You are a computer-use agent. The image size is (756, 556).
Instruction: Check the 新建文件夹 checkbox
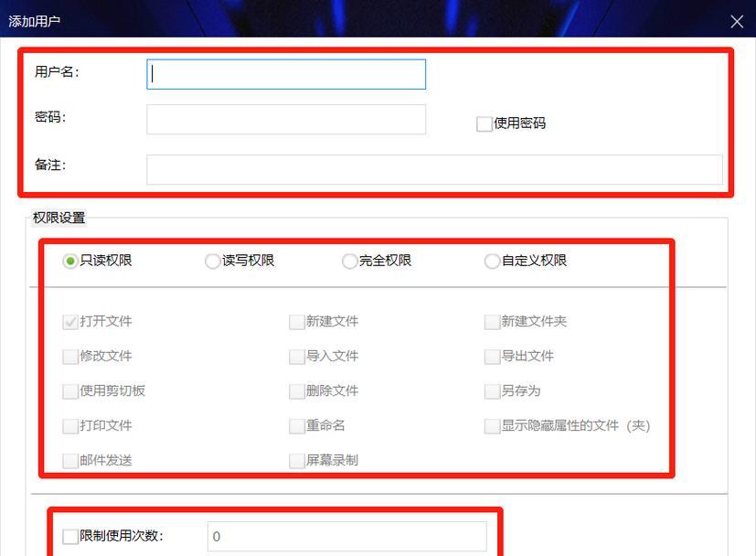coord(492,322)
